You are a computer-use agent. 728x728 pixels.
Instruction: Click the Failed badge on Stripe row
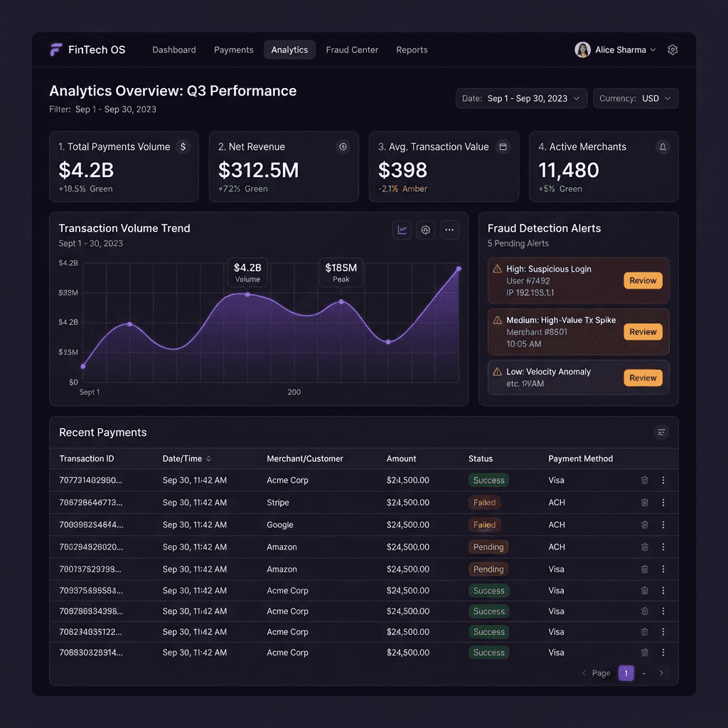(x=484, y=503)
